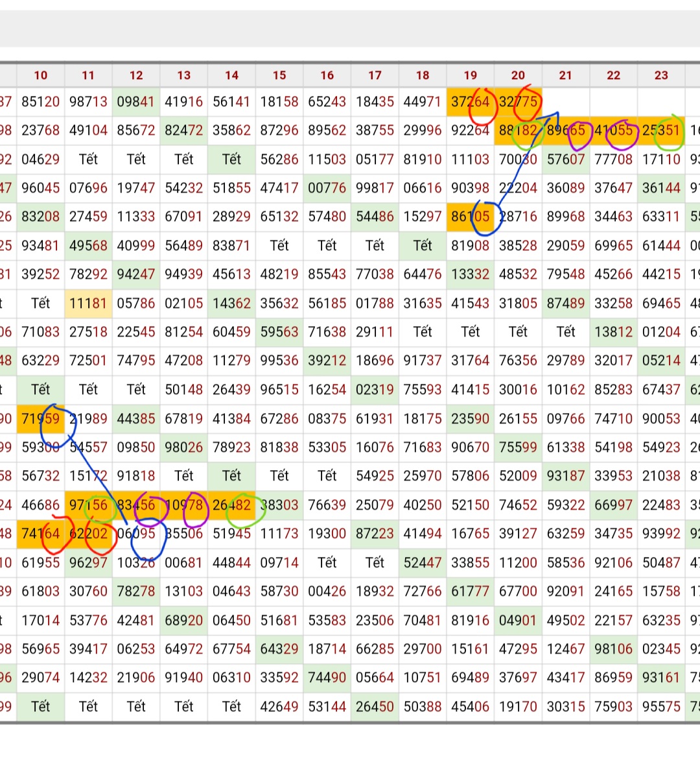Click the green cell 44385

tap(136, 419)
